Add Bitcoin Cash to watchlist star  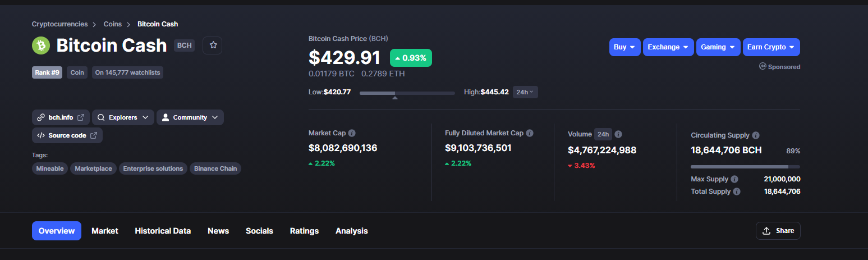[213, 45]
